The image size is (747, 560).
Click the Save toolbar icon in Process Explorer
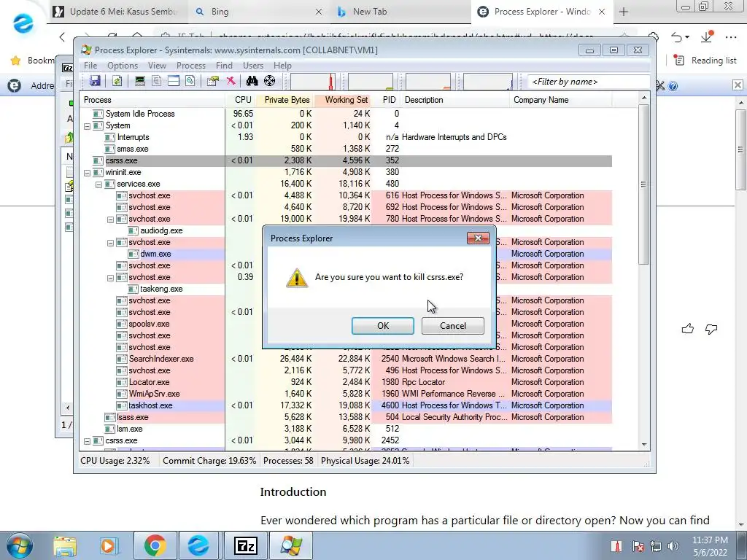pyautogui.click(x=96, y=81)
